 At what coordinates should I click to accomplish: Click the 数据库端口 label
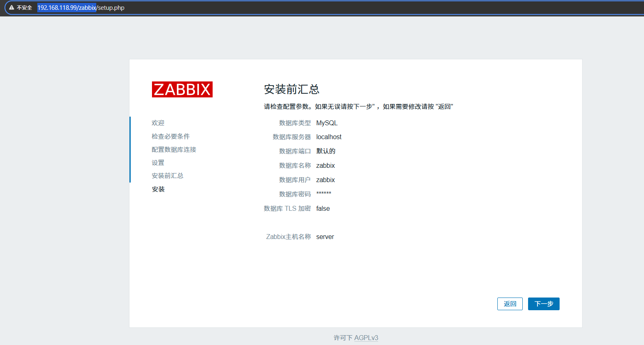(295, 151)
